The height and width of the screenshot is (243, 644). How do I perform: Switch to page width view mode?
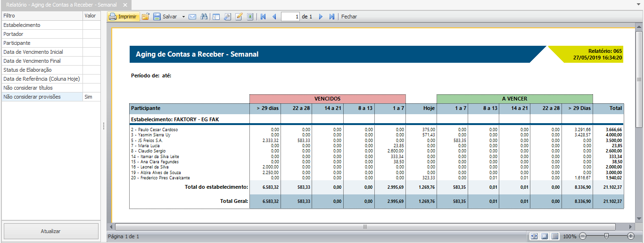(534, 236)
